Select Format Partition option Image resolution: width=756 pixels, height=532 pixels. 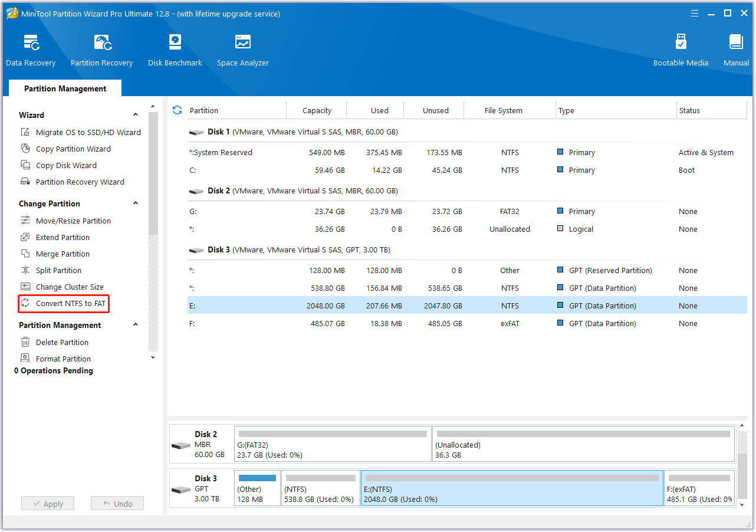(63, 359)
